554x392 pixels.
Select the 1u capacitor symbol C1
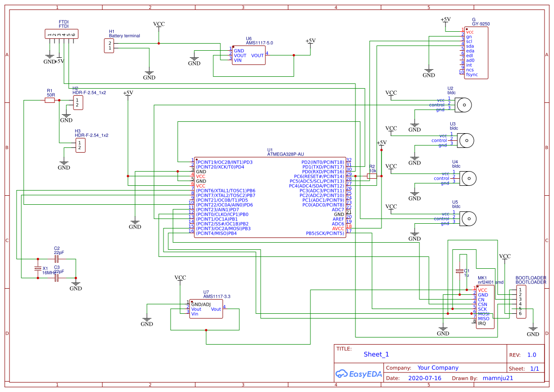tap(460, 270)
